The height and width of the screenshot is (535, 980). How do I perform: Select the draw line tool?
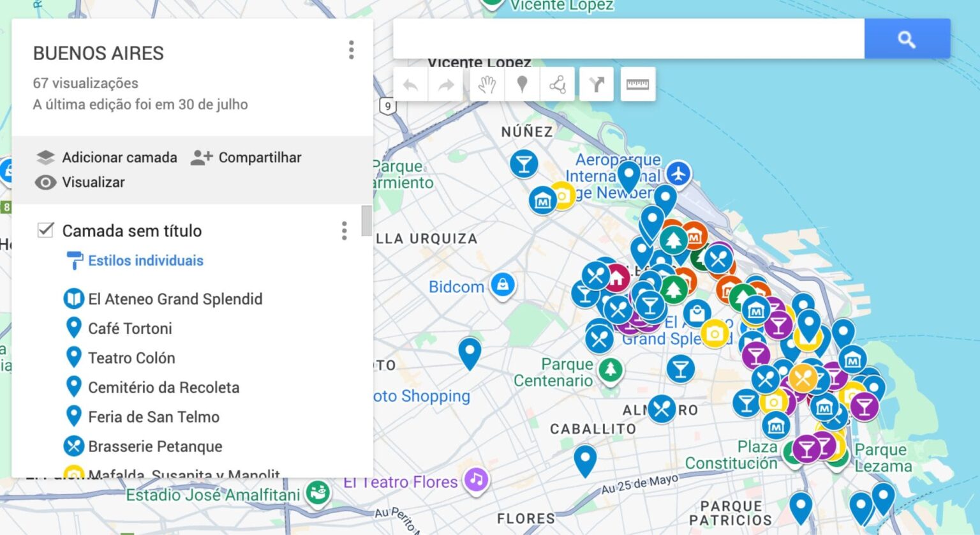point(559,84)
